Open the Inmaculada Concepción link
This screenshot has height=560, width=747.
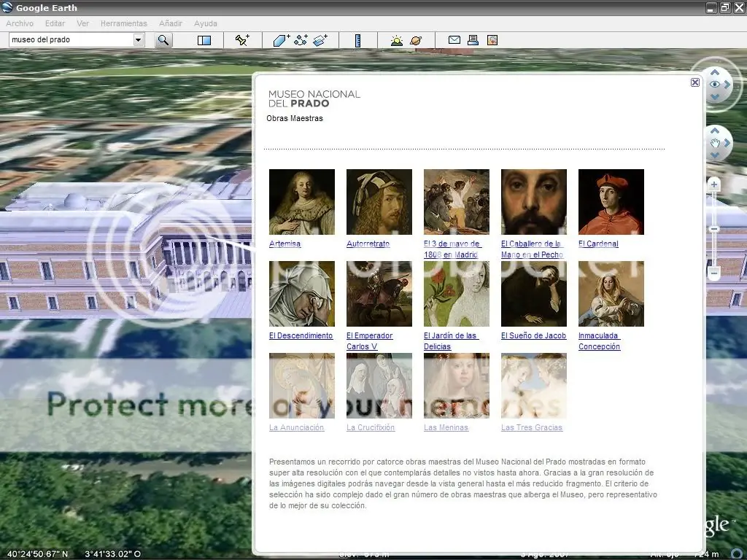[600, 341]
